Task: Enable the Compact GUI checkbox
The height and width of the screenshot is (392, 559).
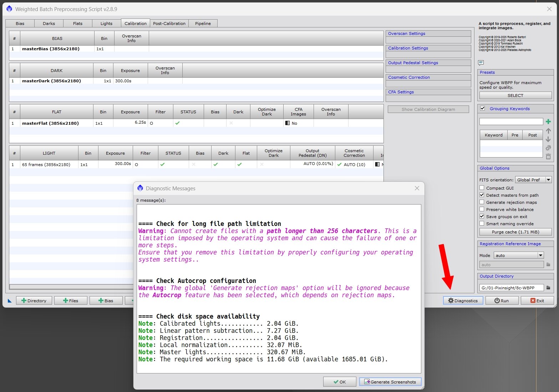Action: point(482,188)
